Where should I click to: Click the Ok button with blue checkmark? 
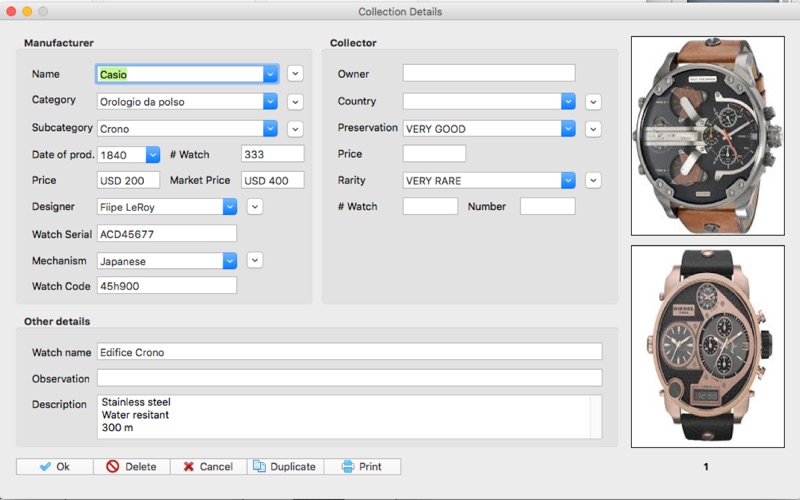(55, 466)
